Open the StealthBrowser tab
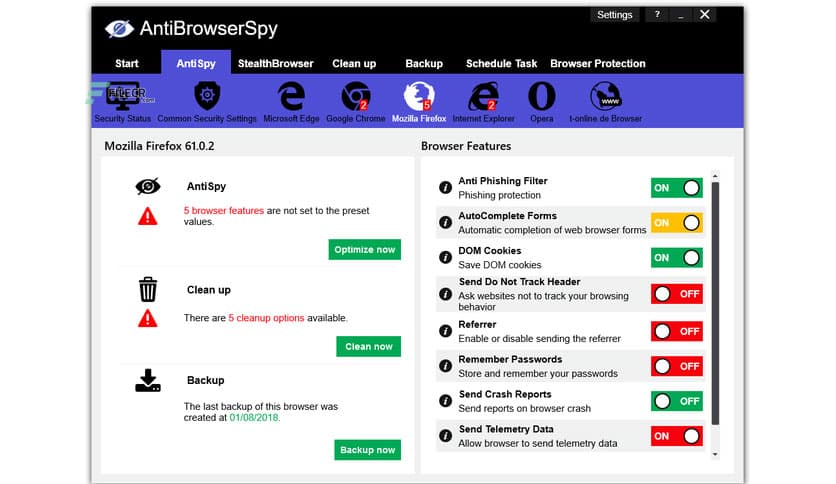Screen dimensions: 836x484 tap(276, 63)
